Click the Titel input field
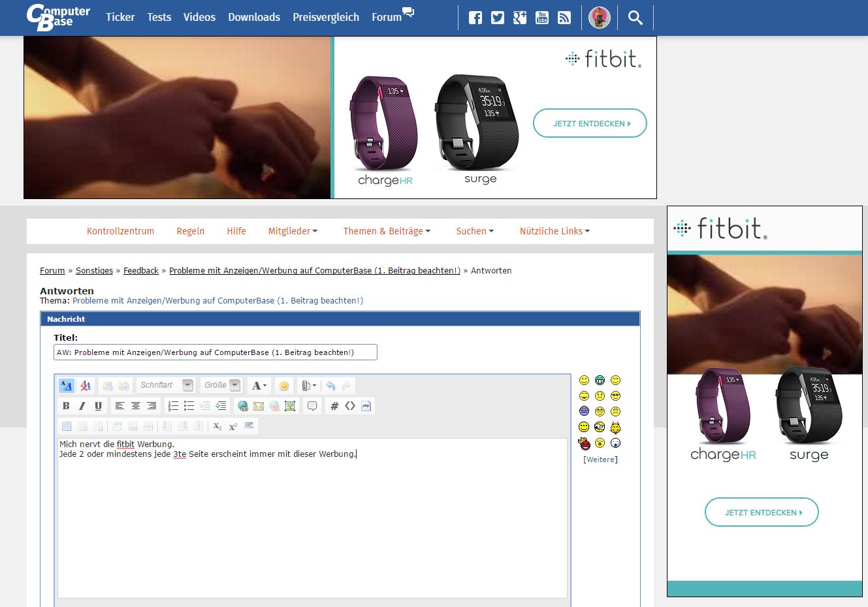This screenshot has width=868, height=607. coord(216,352)
